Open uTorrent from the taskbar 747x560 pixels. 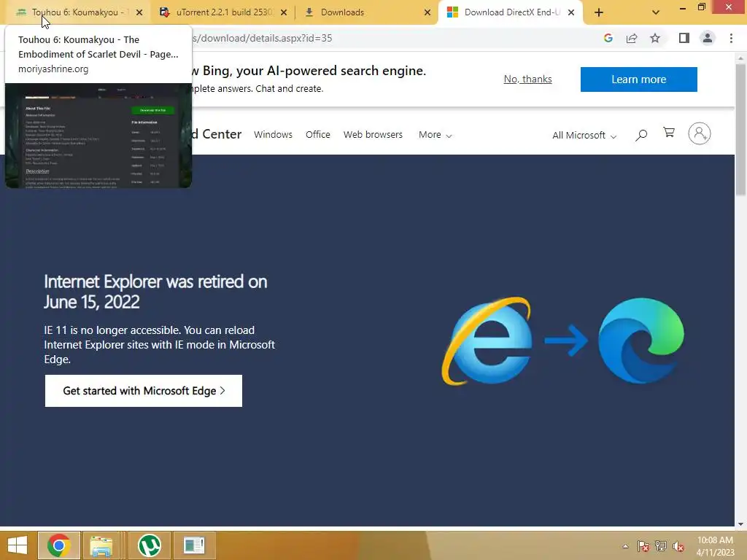(x=149, y=545)
